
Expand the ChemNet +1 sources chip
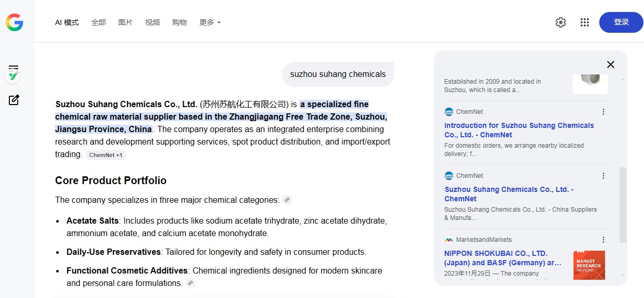106,155
